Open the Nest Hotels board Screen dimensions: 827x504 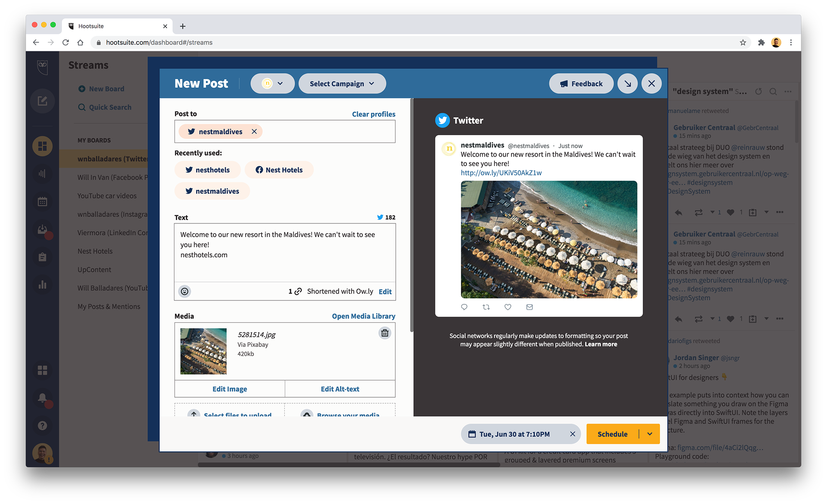(95, 251)
